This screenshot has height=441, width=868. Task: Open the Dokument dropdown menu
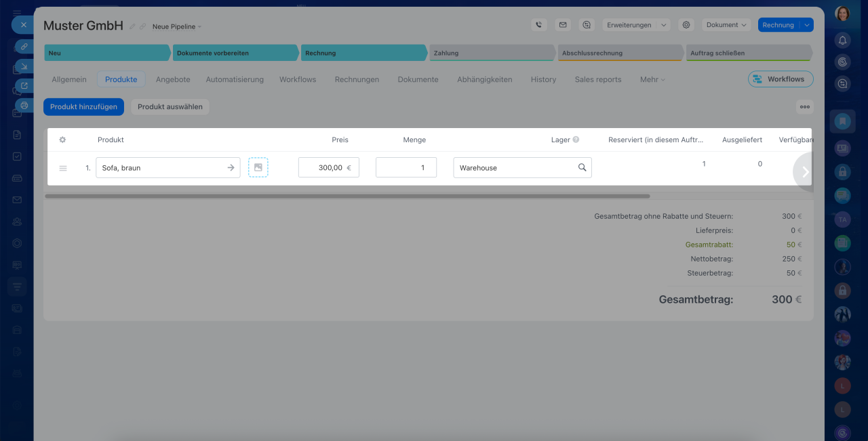(726, 25)
